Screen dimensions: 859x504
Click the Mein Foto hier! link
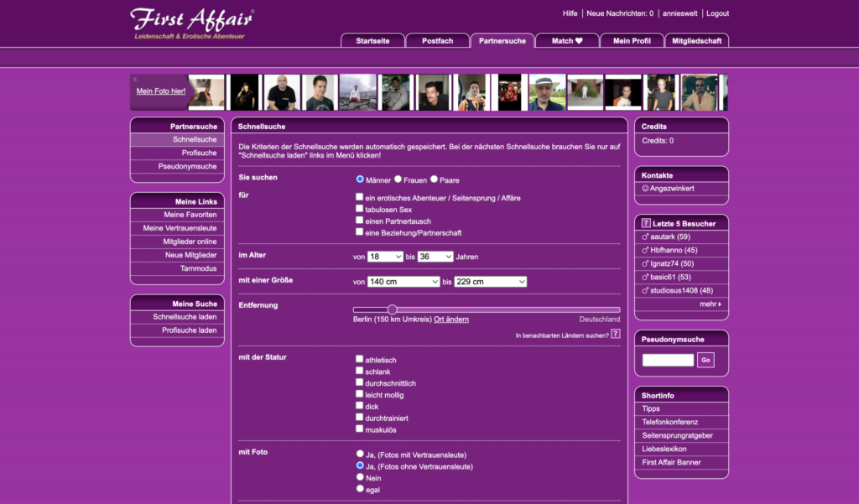click(160, 91)
